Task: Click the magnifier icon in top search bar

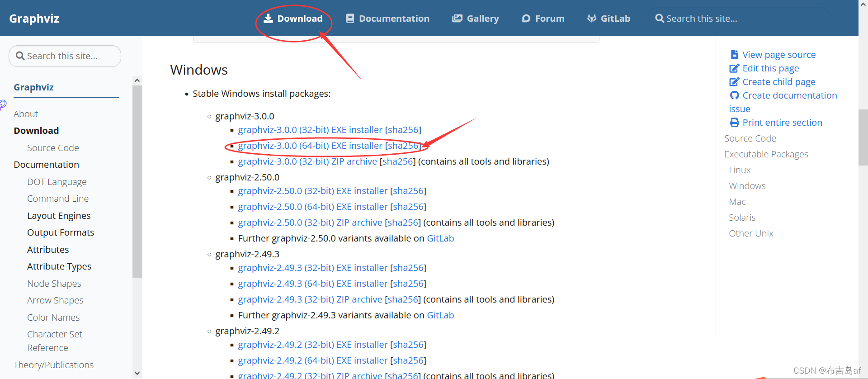Action: [x=660, y=18]
